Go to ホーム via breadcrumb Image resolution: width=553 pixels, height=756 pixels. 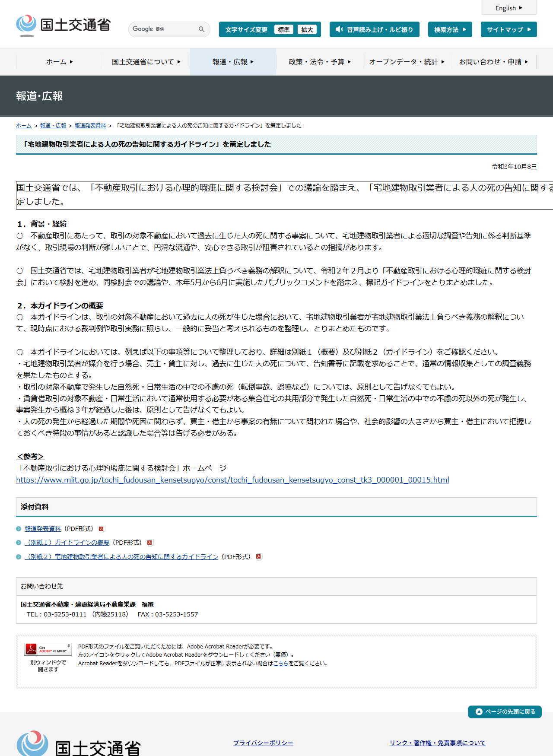point(24,126)
